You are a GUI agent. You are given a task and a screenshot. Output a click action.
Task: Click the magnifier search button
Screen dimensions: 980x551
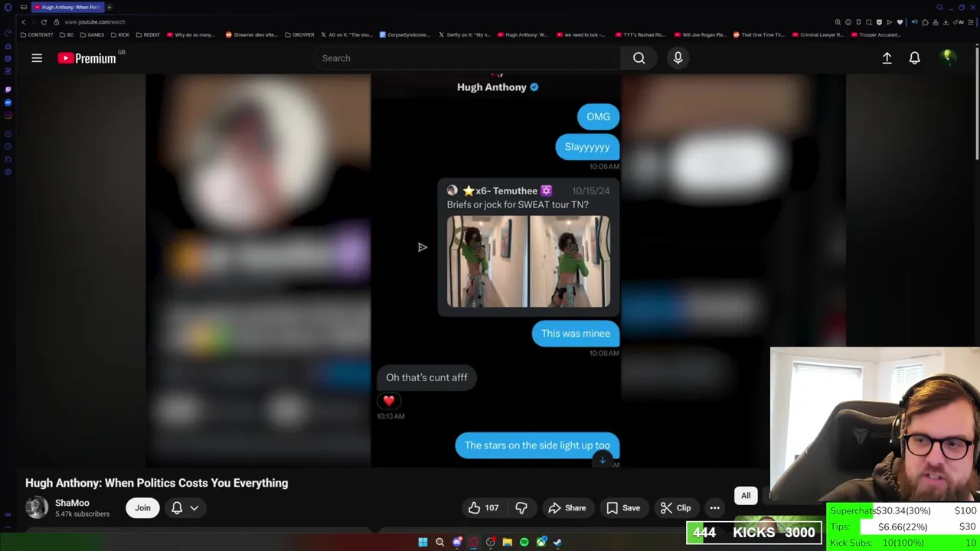tap(639, 58)
